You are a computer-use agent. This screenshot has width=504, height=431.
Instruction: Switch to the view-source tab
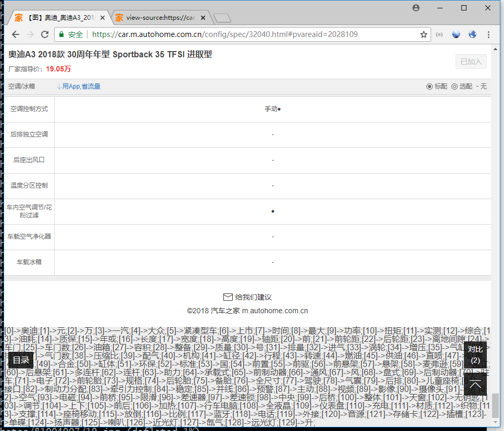coord(161,18)
